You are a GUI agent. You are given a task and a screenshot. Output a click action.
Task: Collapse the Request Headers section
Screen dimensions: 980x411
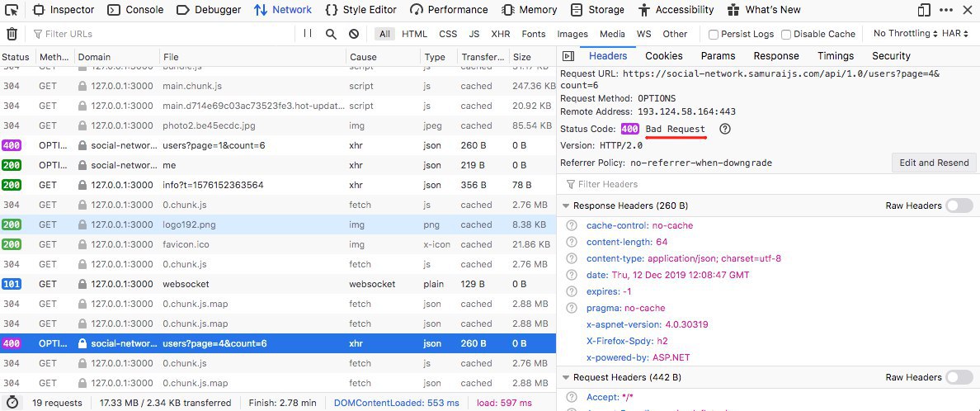coord(565,377)
